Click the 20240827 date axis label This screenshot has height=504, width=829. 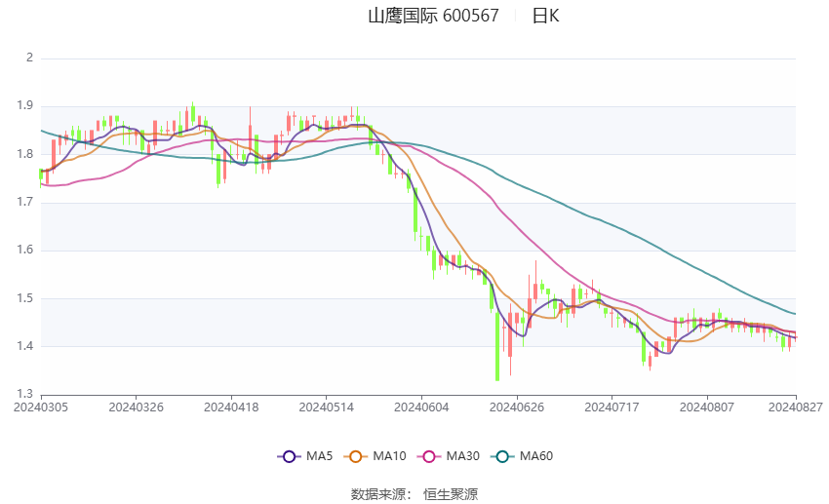[795, 407]
